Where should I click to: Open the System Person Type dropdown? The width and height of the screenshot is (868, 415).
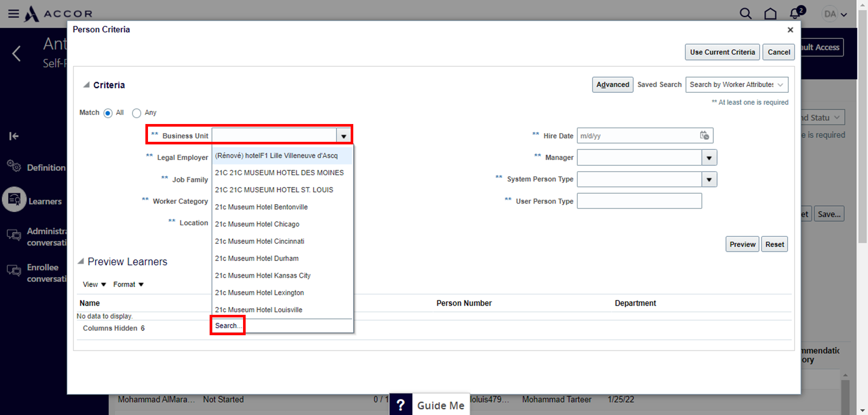(x=709, y=180)
